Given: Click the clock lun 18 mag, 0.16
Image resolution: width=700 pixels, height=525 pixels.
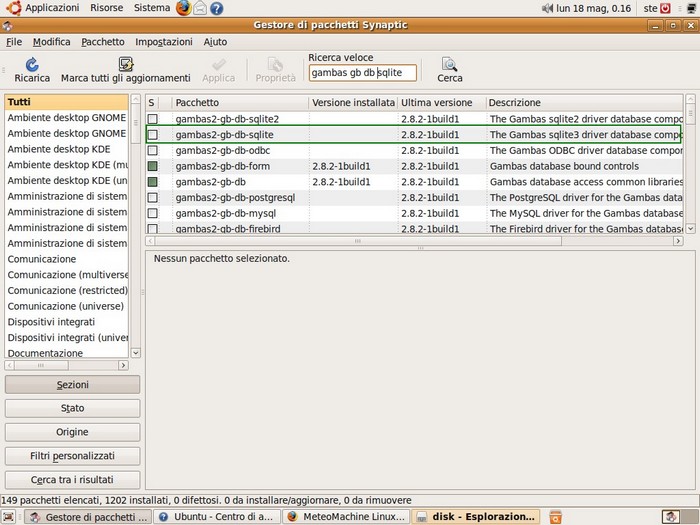Looking at the screenshot, I should point(593,8).
